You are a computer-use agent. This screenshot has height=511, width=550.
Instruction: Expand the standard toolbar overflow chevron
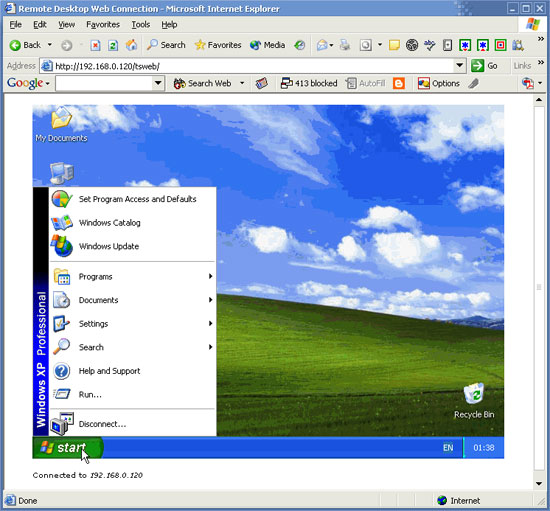[541, 38]
